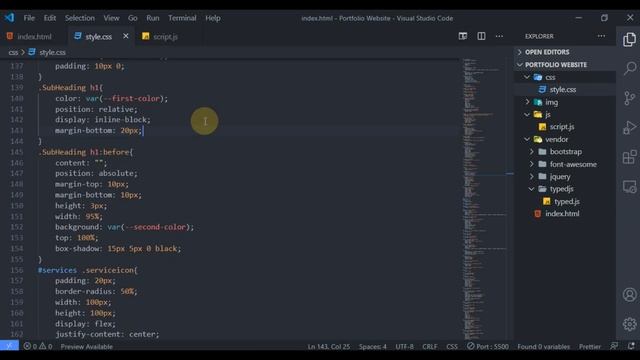Expand the font-awesome folder

click(x=565, y=164)
